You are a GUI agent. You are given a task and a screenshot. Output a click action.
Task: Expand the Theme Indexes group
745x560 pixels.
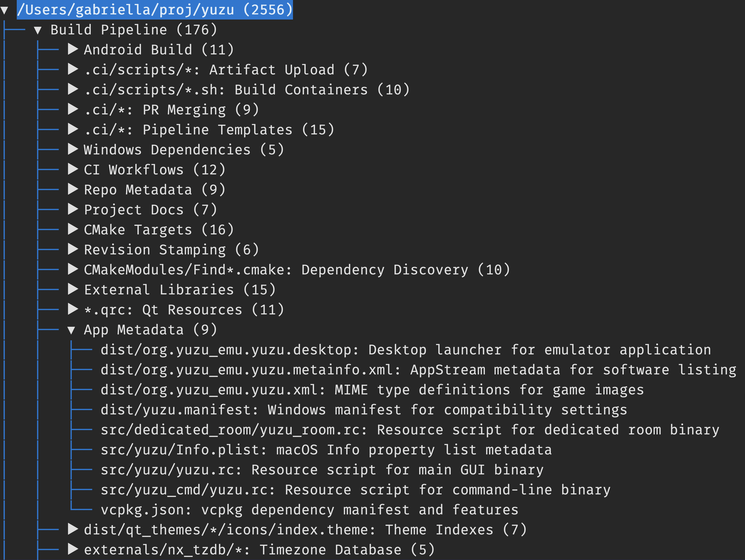click(73, 529)
